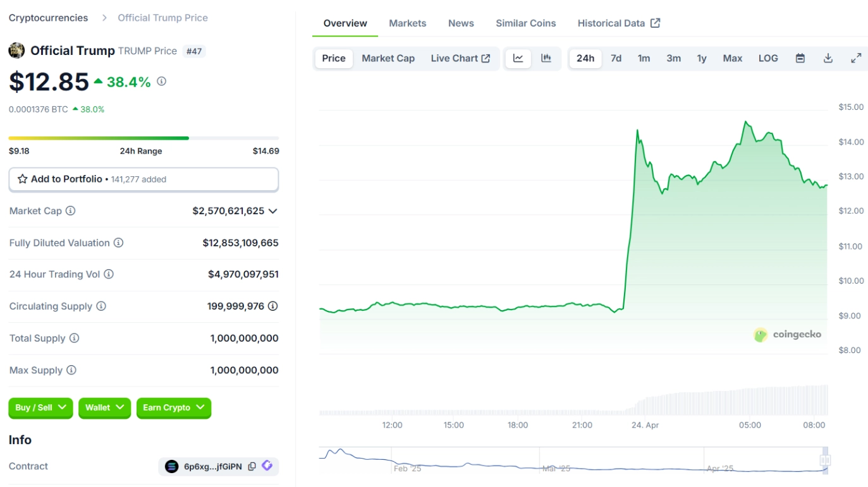Expand the Market Cap chevron

(272, 211)
